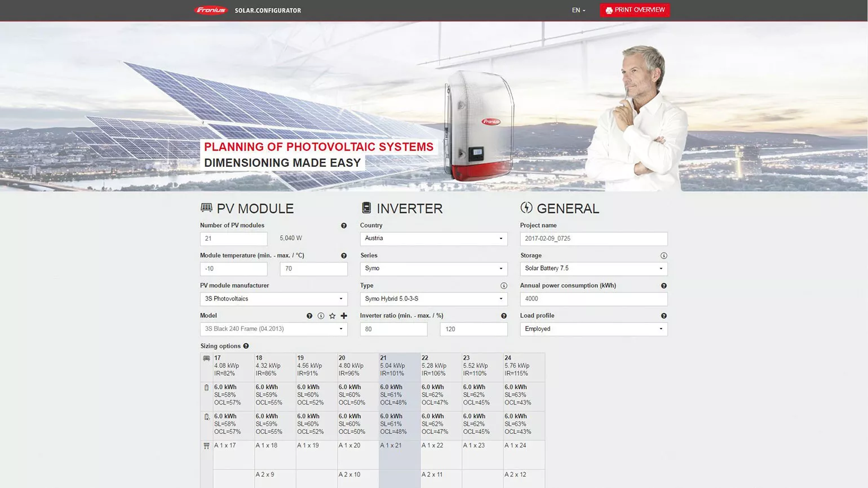Click first storage cell with OCL=57%
The image size is (868, 488).
coord(234,397)
